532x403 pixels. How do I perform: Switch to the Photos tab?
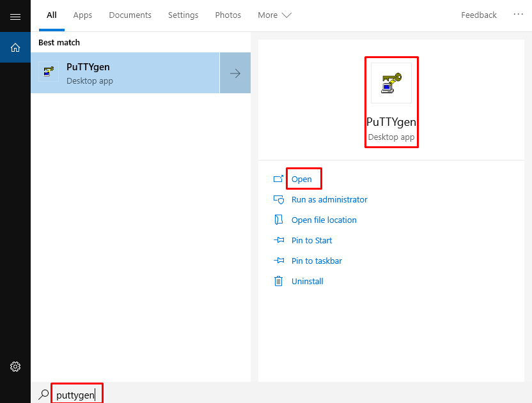coord(228,15)
